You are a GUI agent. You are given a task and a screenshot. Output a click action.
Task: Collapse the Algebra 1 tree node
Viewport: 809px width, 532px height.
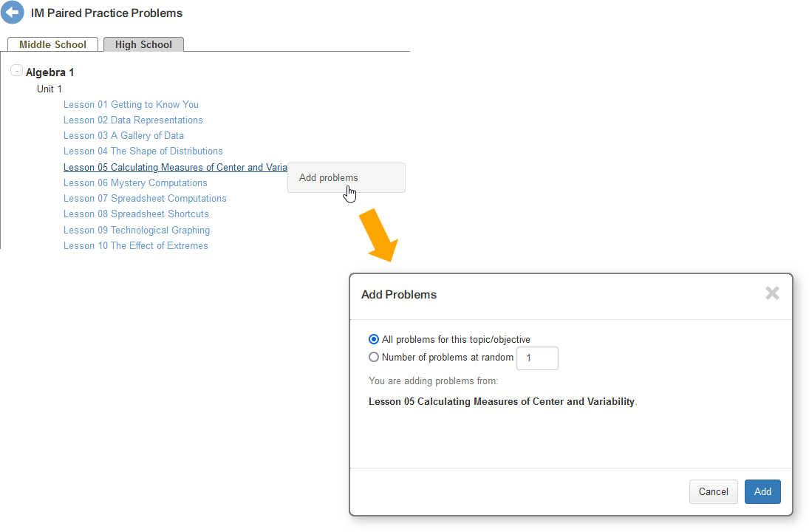pos(16,71)
